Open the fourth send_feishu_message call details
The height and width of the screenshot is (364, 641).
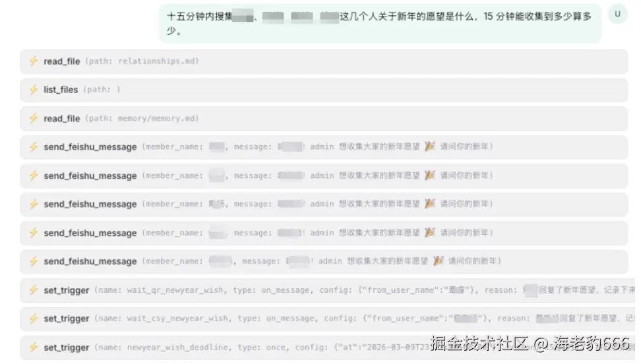(x=324, y=233)
